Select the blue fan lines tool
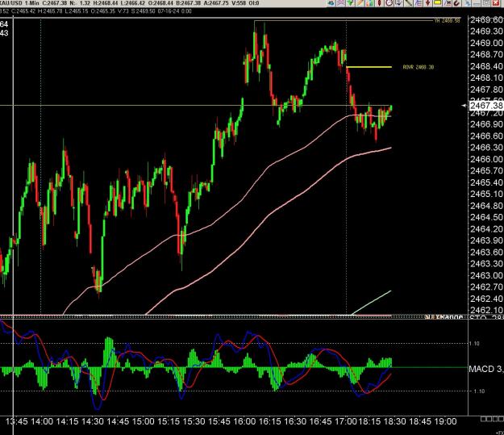504x435 pixels. [419, 3]
